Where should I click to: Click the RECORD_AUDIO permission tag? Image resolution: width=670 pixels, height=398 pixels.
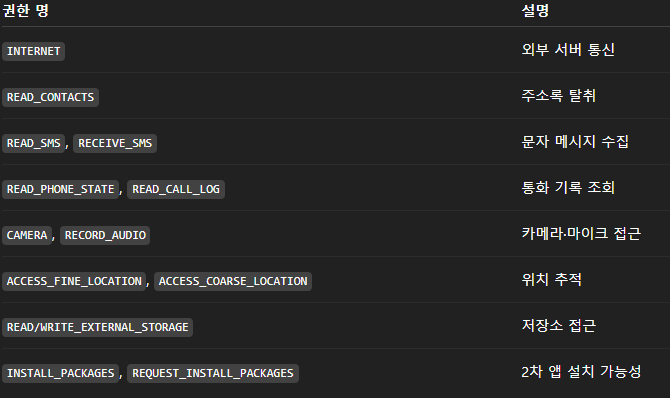(x=105, y=235)
